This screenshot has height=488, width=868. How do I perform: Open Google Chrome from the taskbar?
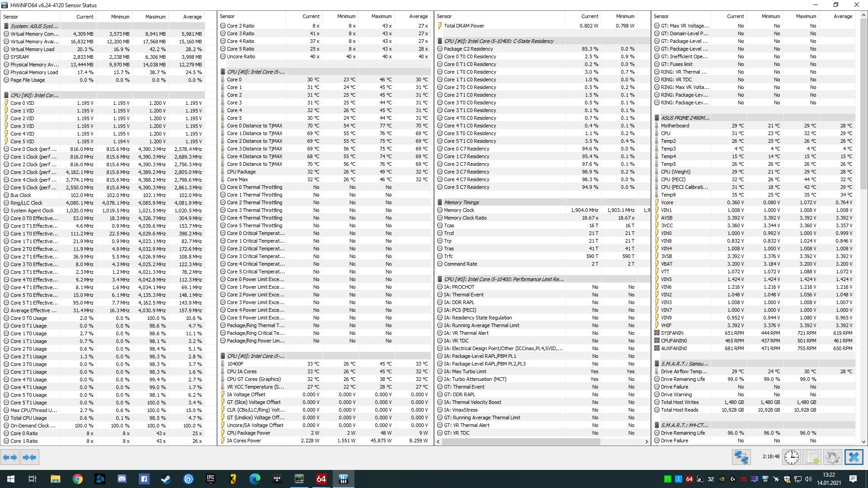click(x=77, y=479)
